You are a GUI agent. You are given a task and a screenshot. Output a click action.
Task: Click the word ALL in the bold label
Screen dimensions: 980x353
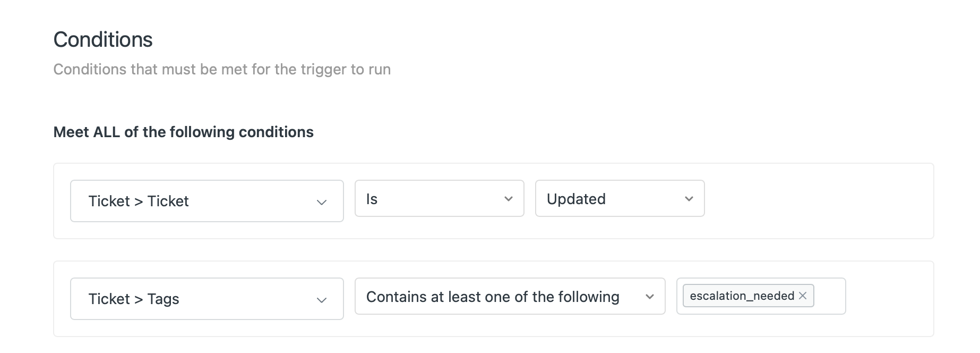[106, 132]
